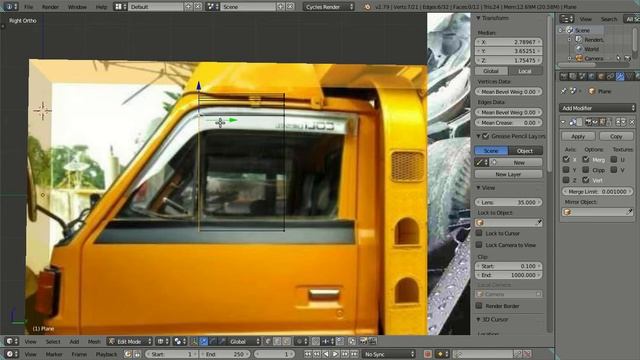Viewport: 640px width, 360px height.
Task: Open the Cycles Render engine dropdown
Action: (329, 7)
